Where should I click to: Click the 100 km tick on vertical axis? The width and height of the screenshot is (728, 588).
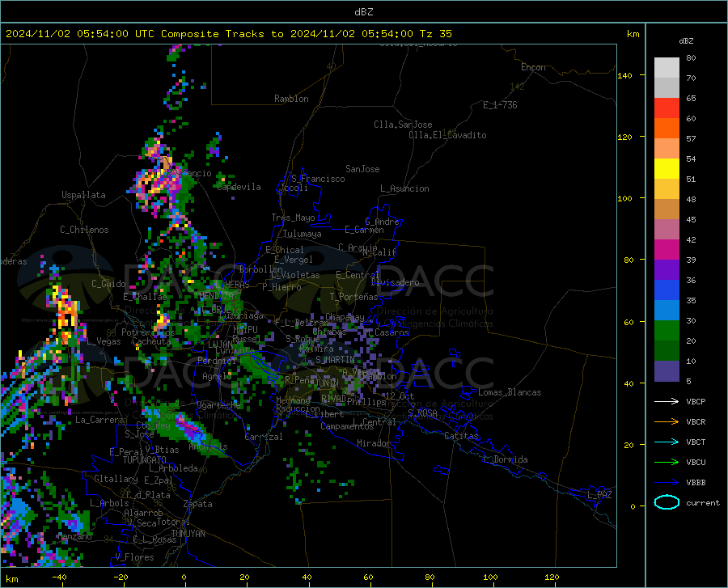(625, 198)
